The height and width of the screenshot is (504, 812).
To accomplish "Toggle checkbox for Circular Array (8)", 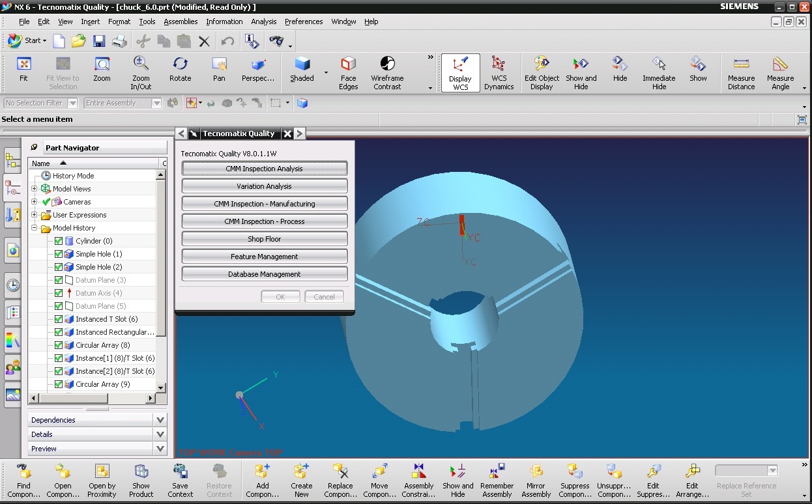I will pos(59,345).
